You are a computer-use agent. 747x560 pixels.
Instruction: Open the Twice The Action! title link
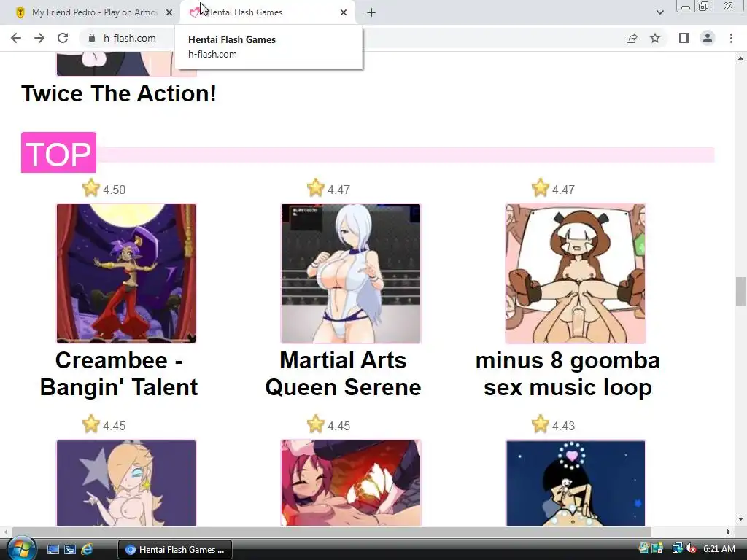(119, 93)
